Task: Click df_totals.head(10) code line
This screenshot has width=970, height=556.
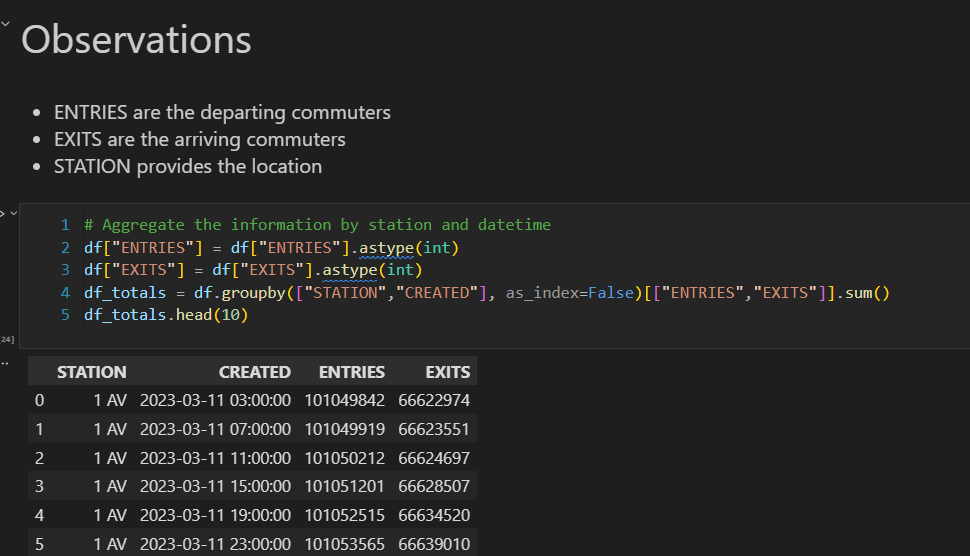Action: click(165, 315)
